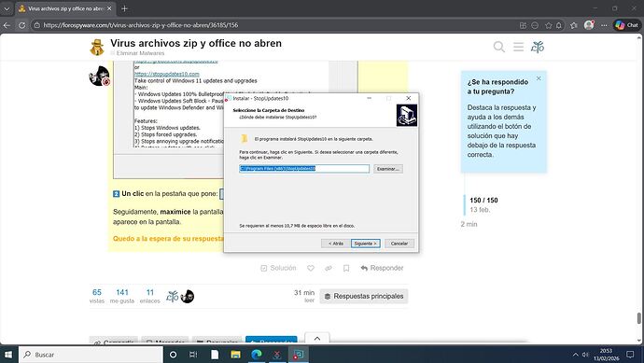Click the 150 / 150 timeline position indicator

tap(483, 201)
